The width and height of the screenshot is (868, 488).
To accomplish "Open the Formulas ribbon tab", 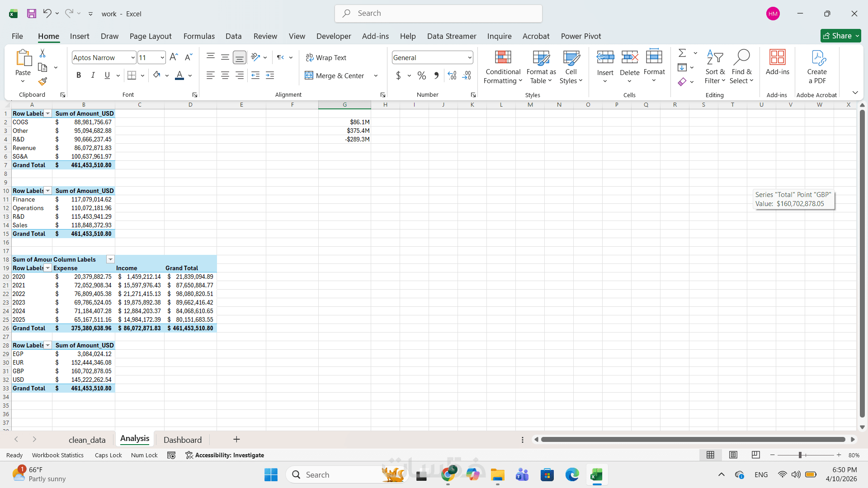I will [199, 36].
